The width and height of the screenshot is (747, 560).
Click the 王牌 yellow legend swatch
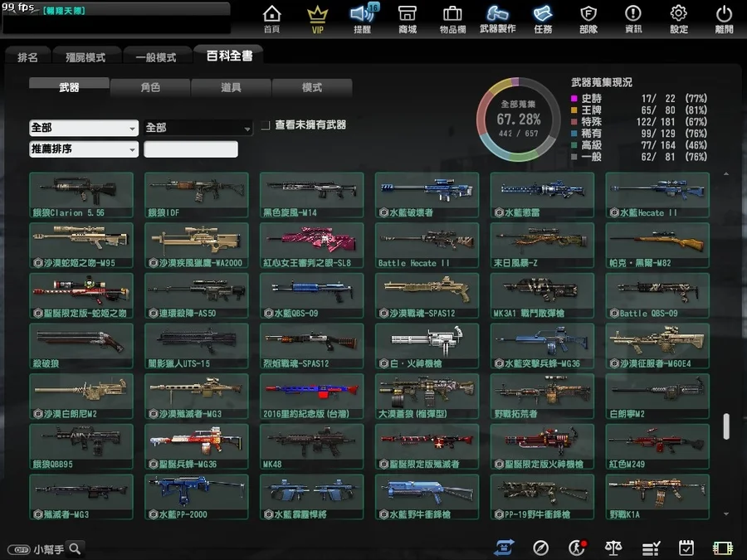pos(574,110)
